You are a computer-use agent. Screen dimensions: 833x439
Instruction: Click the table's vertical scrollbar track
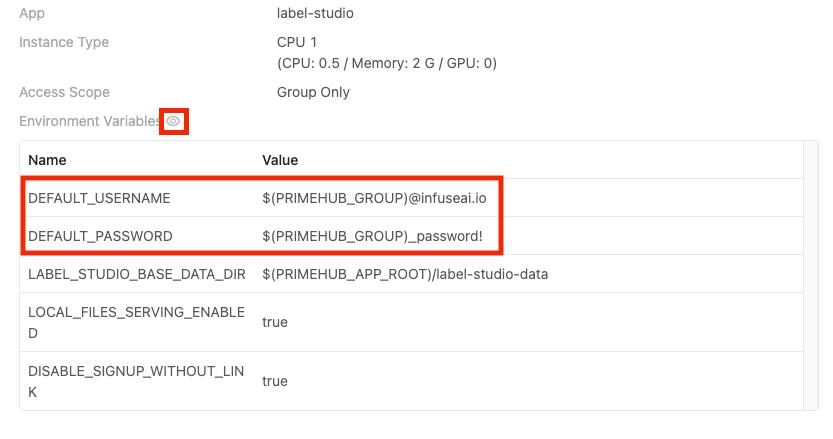[x=811, y=275]
